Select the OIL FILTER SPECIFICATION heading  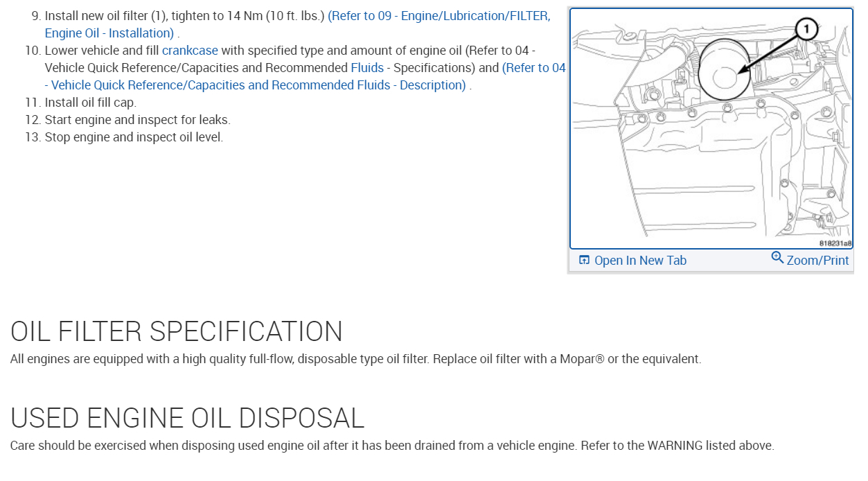(177, 331)
